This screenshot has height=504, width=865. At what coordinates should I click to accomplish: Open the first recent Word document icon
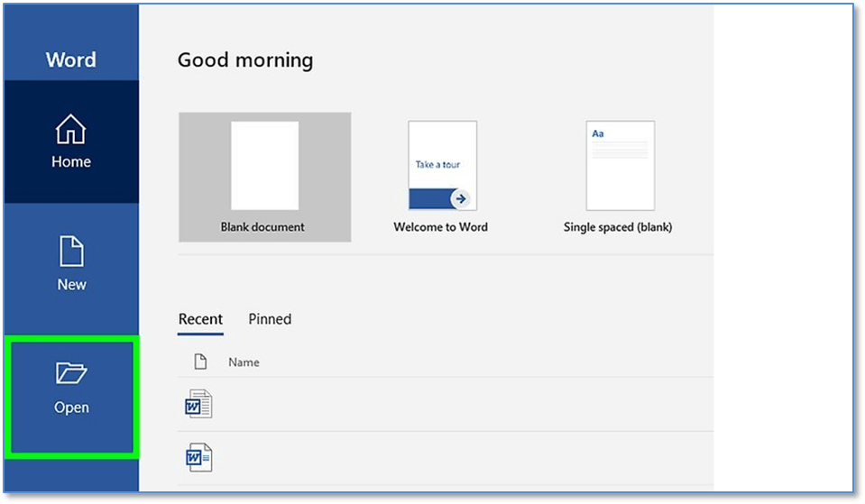[x=198, y=404]
